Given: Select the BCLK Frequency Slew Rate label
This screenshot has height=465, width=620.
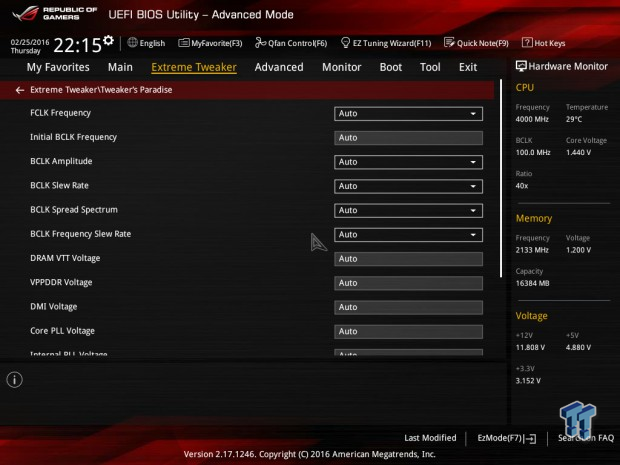Looking at the screenshot, I should tap(81, 234).
